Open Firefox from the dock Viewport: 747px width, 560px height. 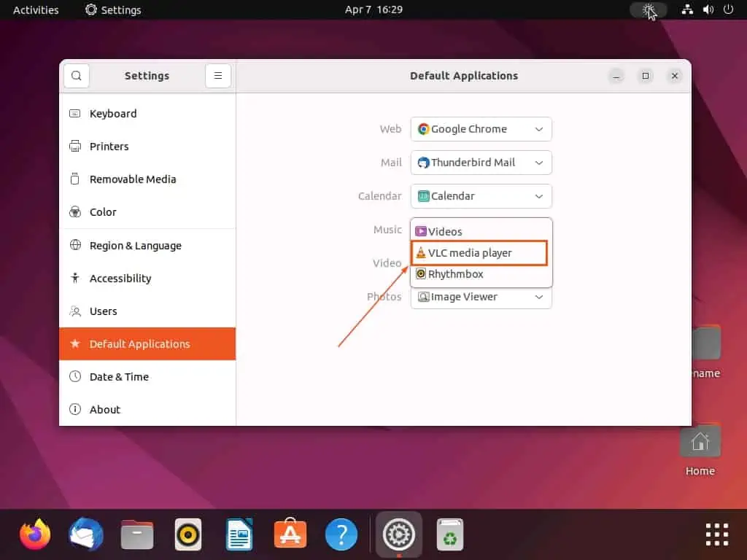(35, 534)
